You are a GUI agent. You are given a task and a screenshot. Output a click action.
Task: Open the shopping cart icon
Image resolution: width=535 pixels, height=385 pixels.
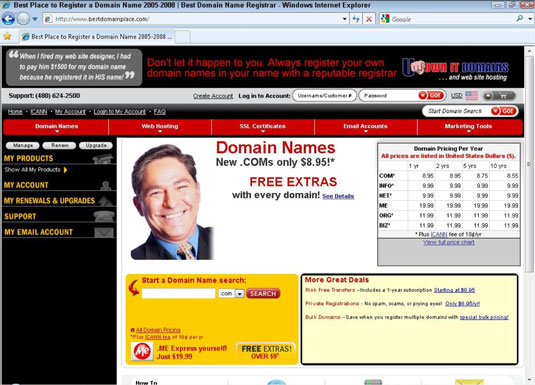point(499,96)
